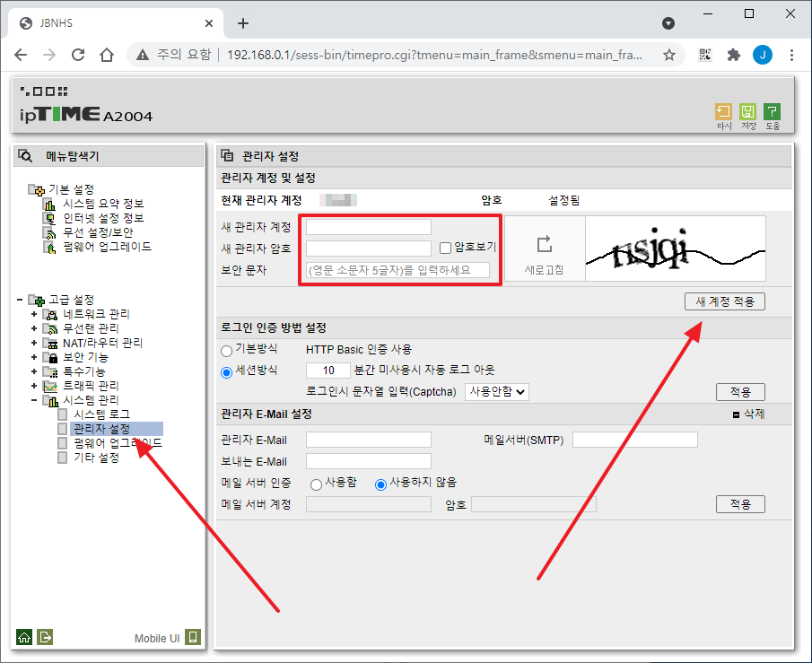Open the Chrome profile J avatar
This screenshot has height=663, width=812.
[x=763, y=55]
